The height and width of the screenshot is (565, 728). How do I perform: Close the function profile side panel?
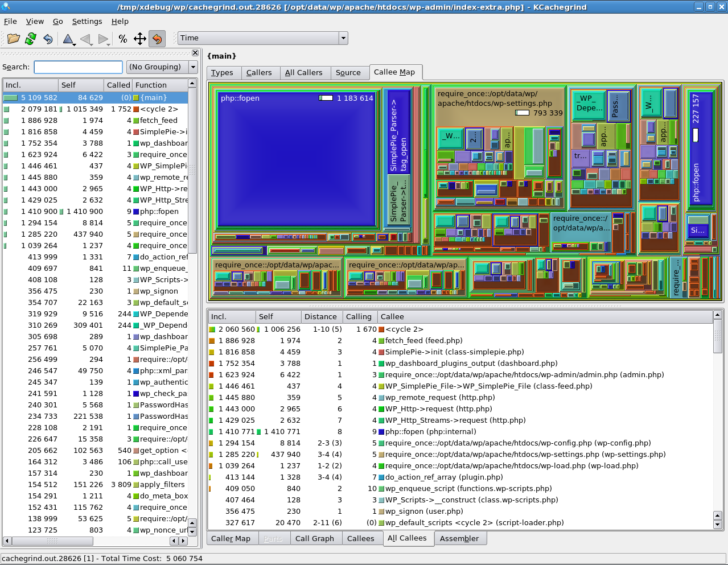(x=195, y=53)
